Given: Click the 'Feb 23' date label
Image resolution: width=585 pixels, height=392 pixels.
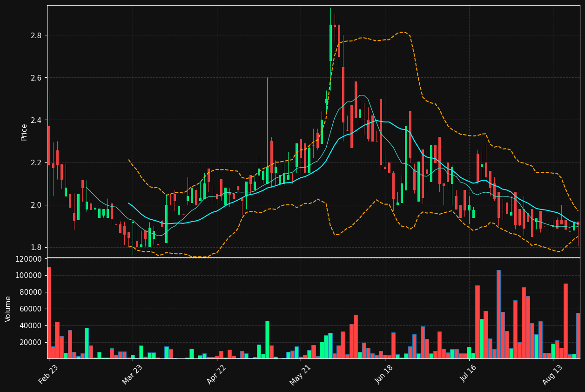Looking at the screenshot, I should point(48,374).
